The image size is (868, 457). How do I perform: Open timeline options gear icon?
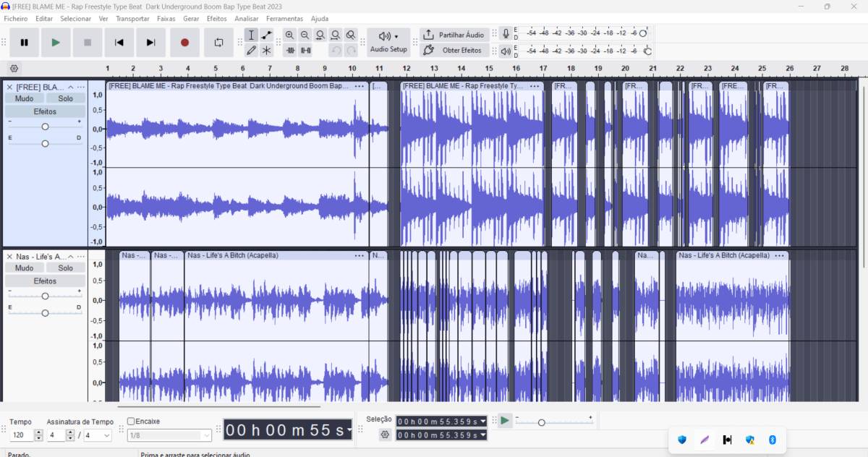14,69
